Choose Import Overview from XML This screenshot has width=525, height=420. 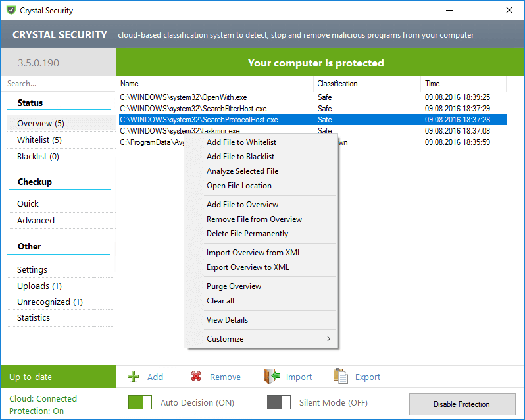click(x=261, y=253)
